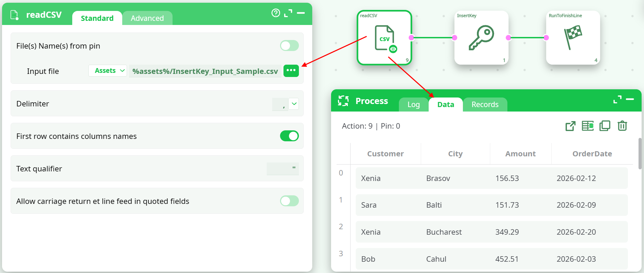Expand the Delimiter dropdown arrow
Image resolution: width=644 pixels, height=273 pixels.
point(294,104)
